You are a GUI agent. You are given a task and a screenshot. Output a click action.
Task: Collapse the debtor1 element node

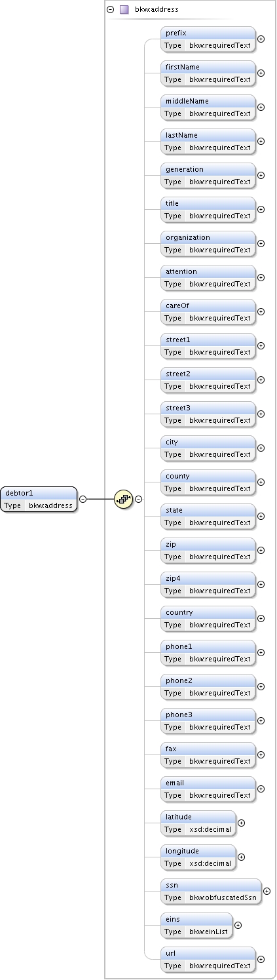pos(83,499)
